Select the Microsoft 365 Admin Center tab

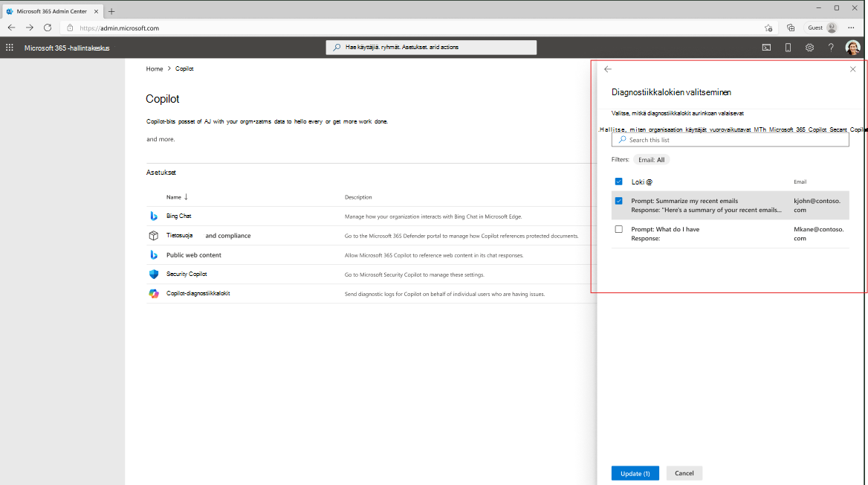tap(51, 11)
